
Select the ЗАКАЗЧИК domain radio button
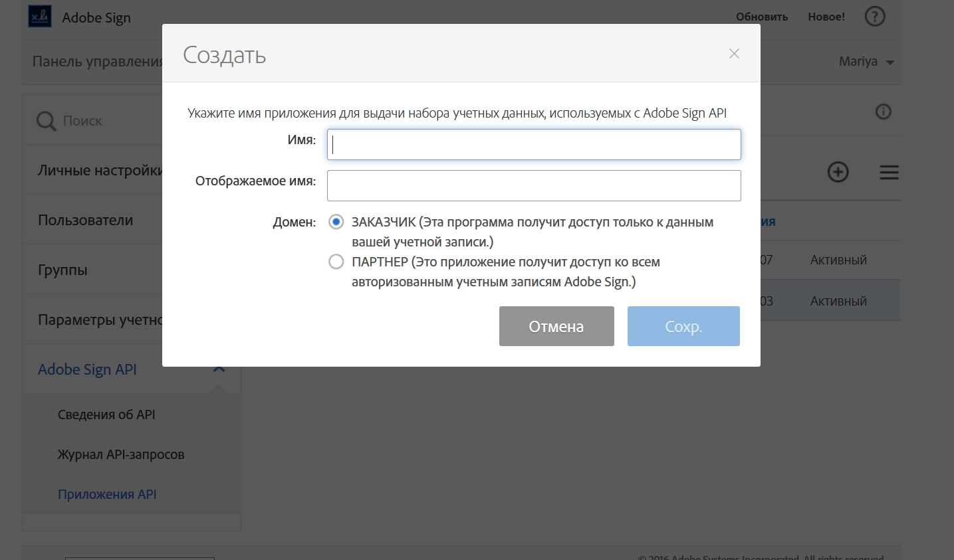tap(336, 222)
